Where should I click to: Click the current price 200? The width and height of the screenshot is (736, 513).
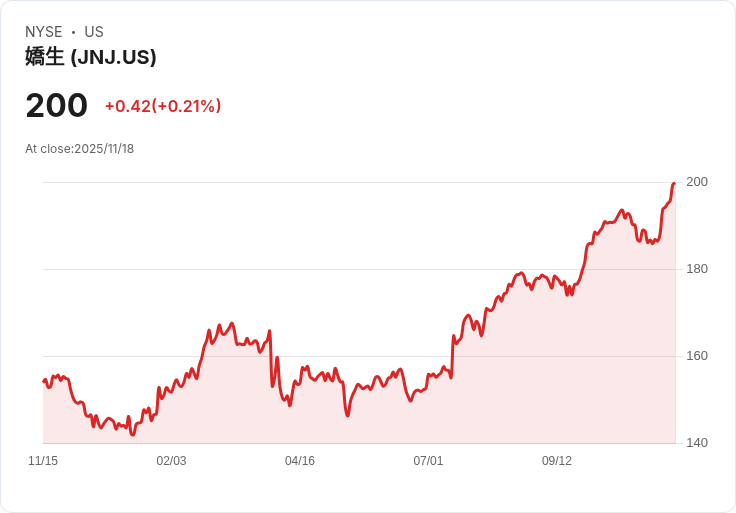pyautogui.click(x=57, y=106)
